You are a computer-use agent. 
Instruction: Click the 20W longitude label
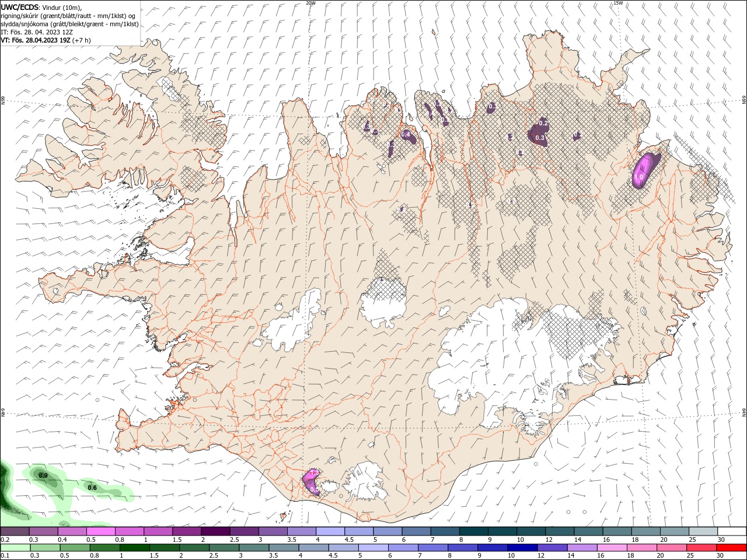[x=310, y=3]
